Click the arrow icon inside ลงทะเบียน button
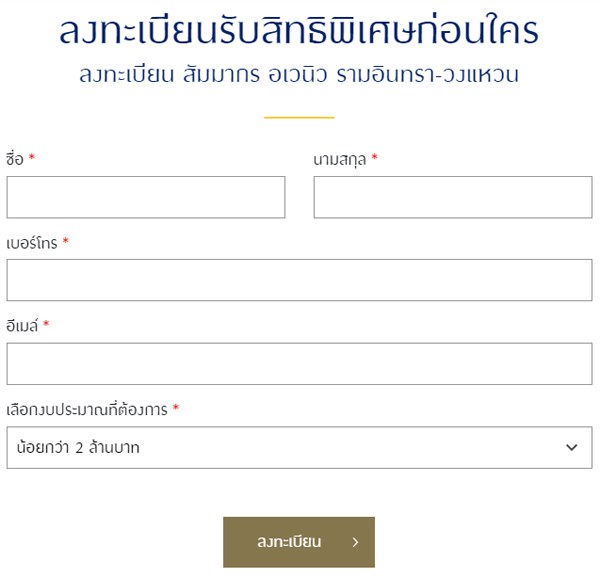 (355, 543)
